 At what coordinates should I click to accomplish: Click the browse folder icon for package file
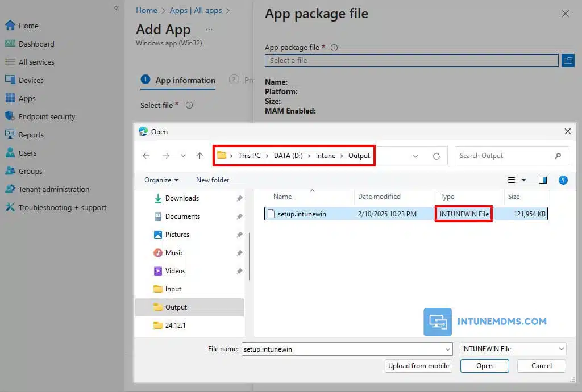click(x=568, y=60)
